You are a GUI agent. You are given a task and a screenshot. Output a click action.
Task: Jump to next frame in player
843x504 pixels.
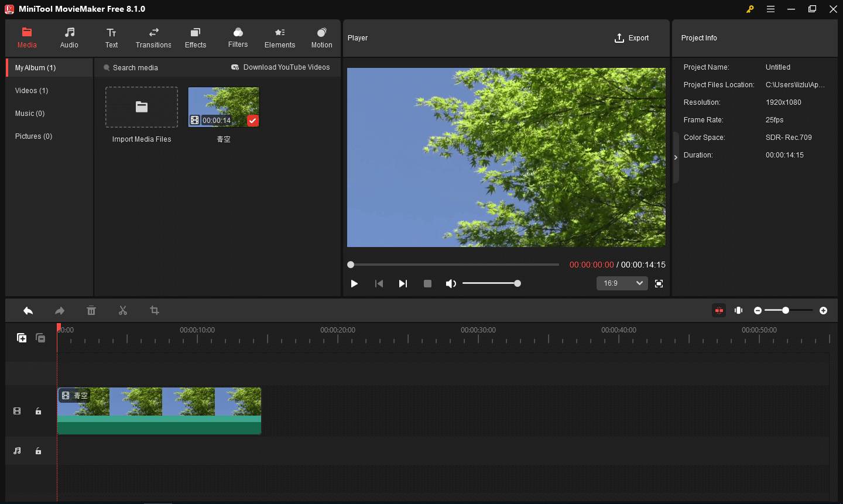pyautogui.click(x=403, y=283)
